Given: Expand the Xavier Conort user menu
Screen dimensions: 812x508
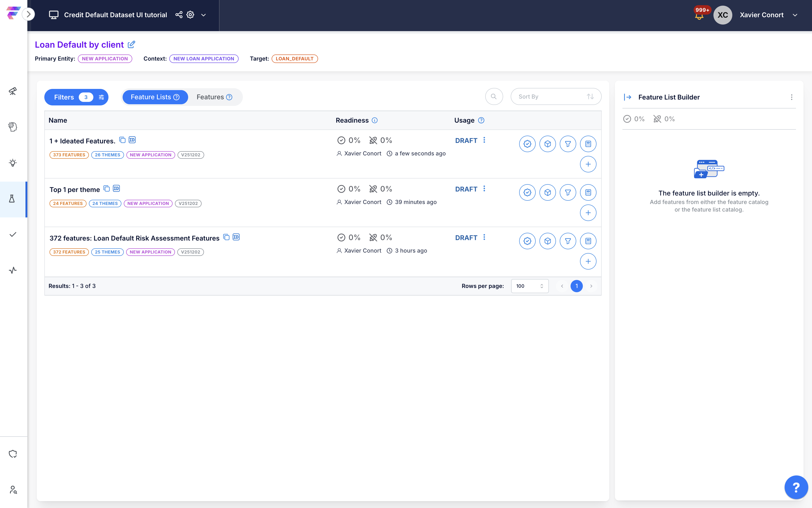Looking at the screenshot, I should tap(795, 15).
